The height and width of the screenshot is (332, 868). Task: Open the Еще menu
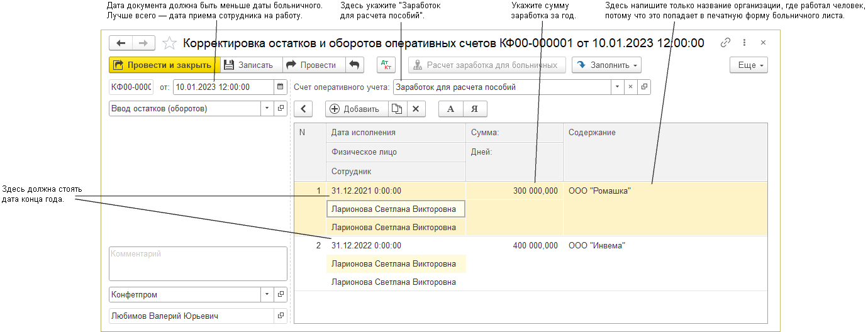point(748,65)
